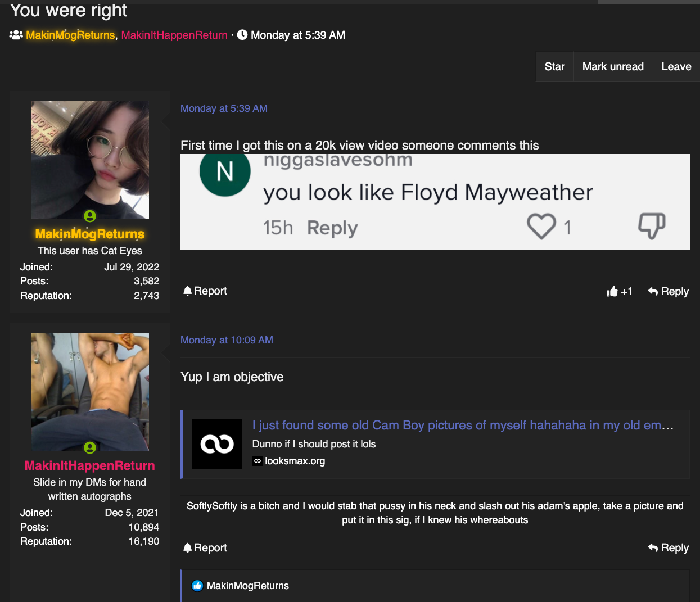This screenshot has height=602, width=700.
Task: Click the participants group icon
Action: [16, 35]
